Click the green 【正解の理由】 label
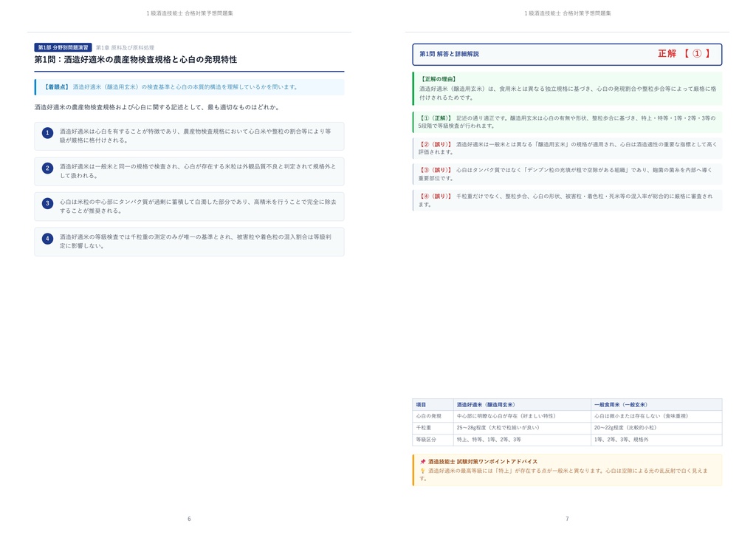 click(439, 79)
